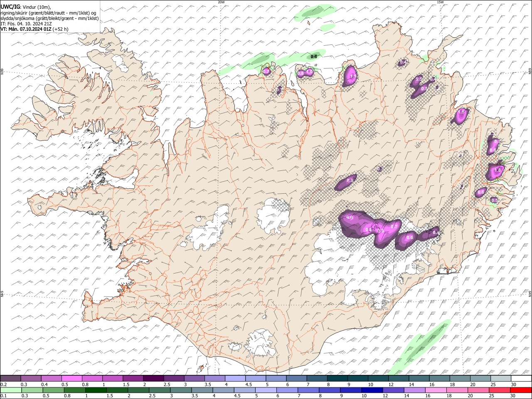Screen dimensions: 532x399
Task: Select the 0.4 orchid swatch in purple legend
Action: (51, 379)
